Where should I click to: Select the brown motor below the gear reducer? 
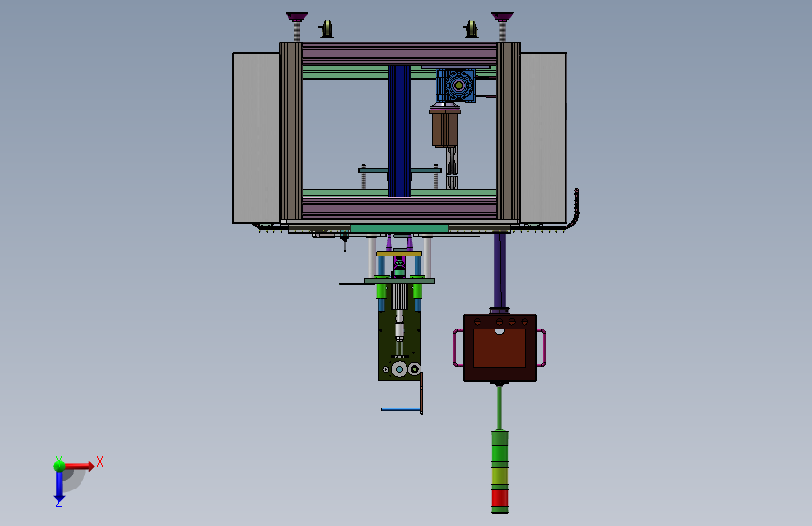click(445, 128)
